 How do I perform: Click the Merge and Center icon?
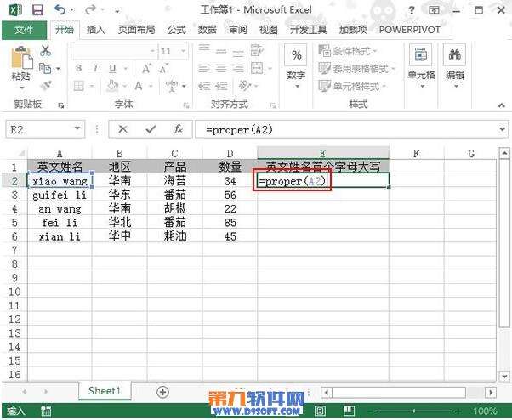(x=257, y=68)
